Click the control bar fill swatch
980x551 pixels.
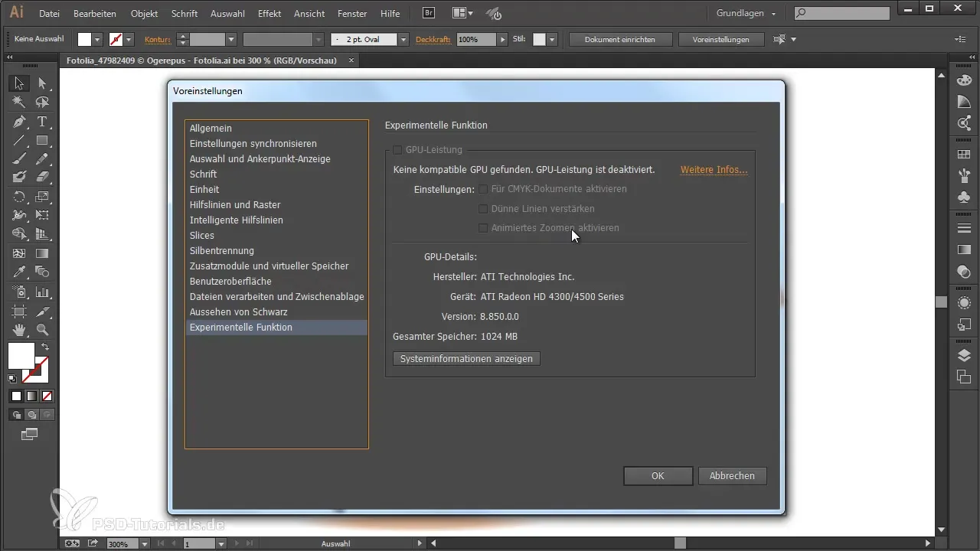84,39
